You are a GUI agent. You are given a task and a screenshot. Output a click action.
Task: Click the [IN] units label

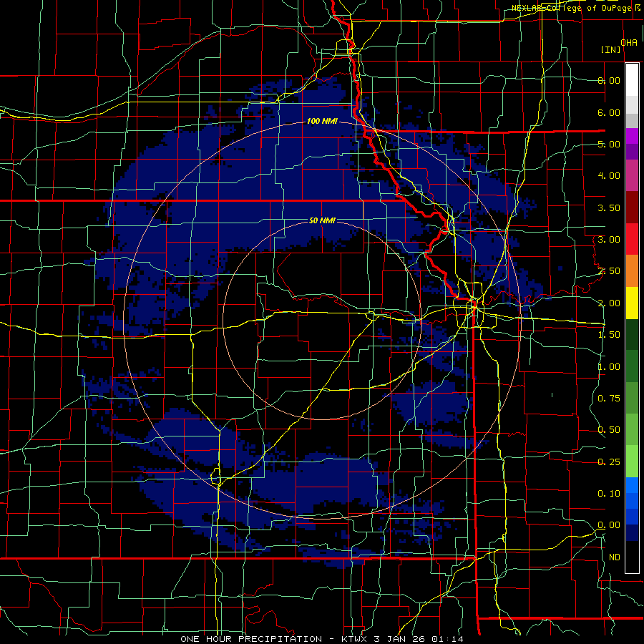point(610,49)
